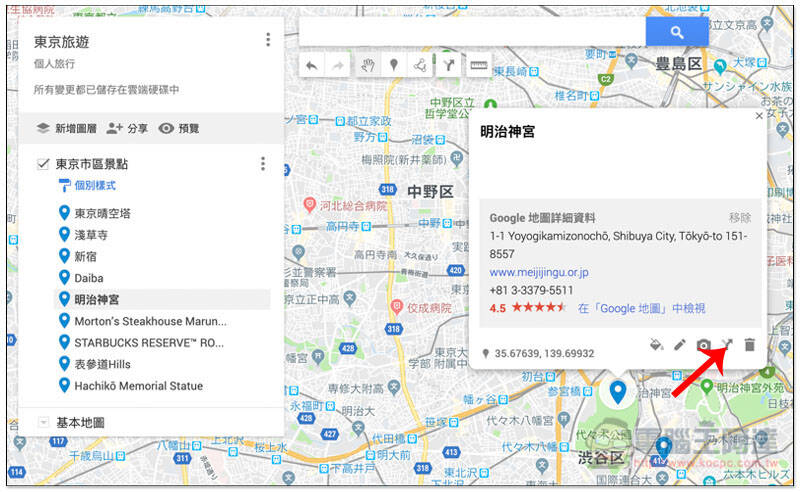Image resolution: width=800 pixels, height=492 pixels.
Task: Click 移除 to remove Google details
Action: coord(740,218)
